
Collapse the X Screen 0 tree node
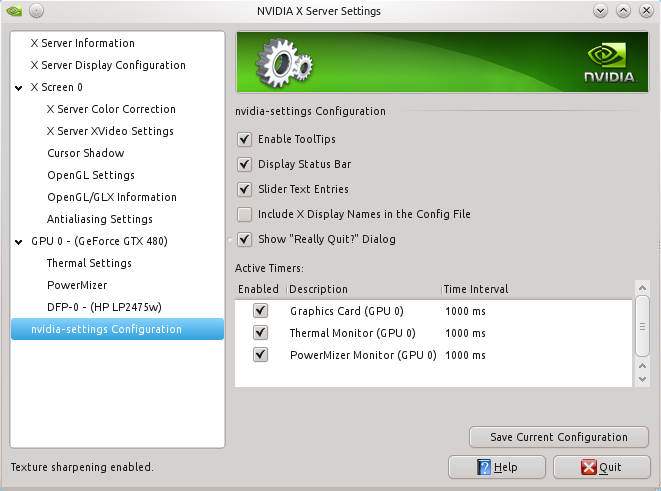point(19,88)
